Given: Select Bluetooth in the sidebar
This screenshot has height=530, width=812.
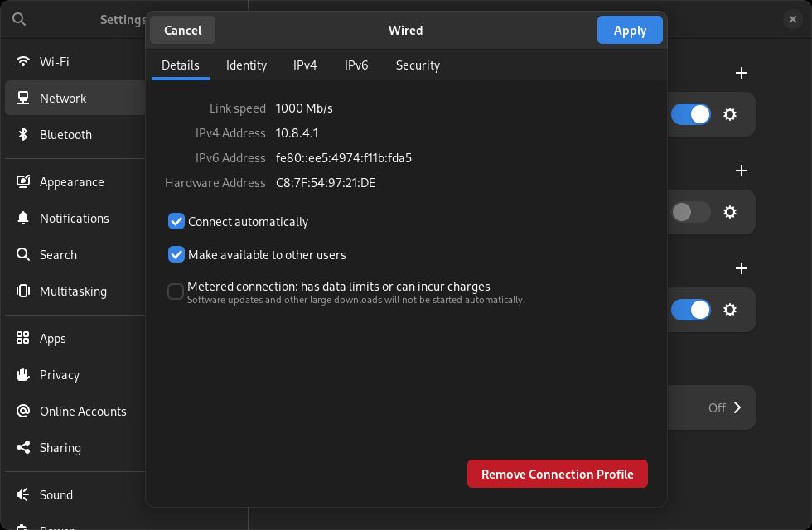Looking at the screenshot, I should tap(65, 135).
